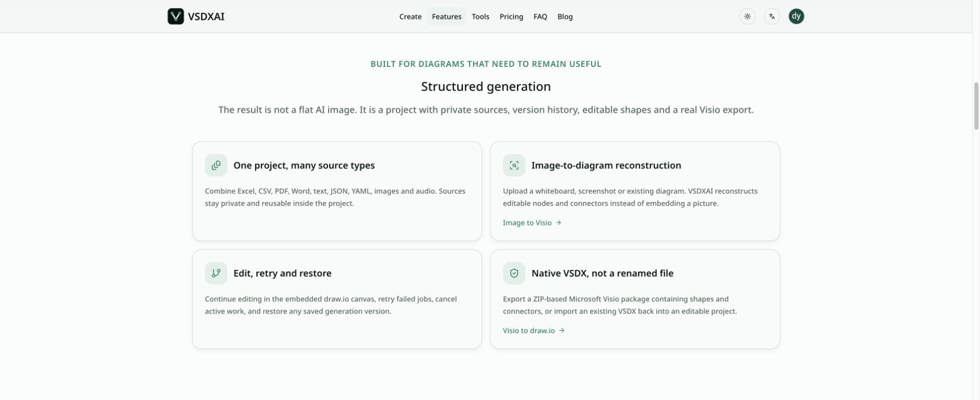Screen dimensions: 980x400
Task: Click the Native VSDX, not a renamed file title
Action: point(602,273)
